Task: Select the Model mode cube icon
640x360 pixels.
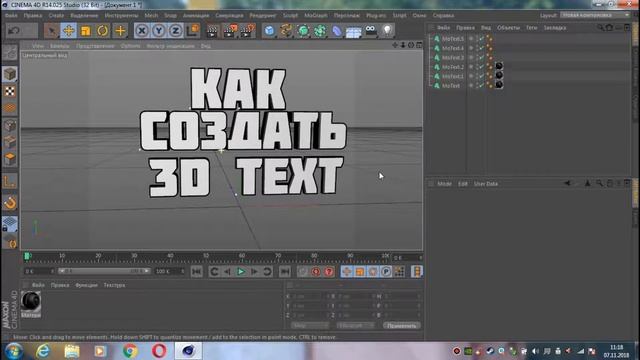Action: 10,74
